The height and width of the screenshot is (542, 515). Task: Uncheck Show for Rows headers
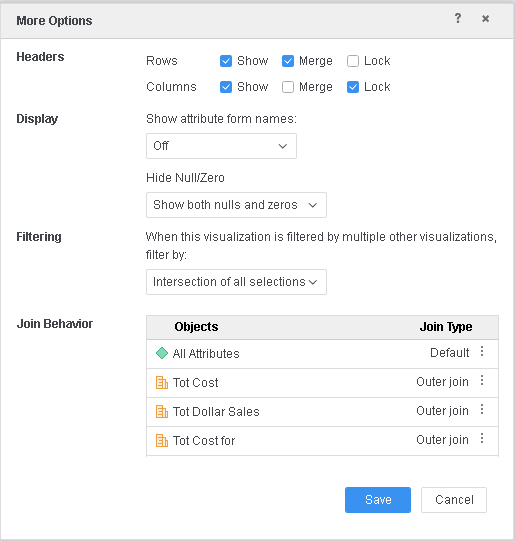click(x=226, y=61)
